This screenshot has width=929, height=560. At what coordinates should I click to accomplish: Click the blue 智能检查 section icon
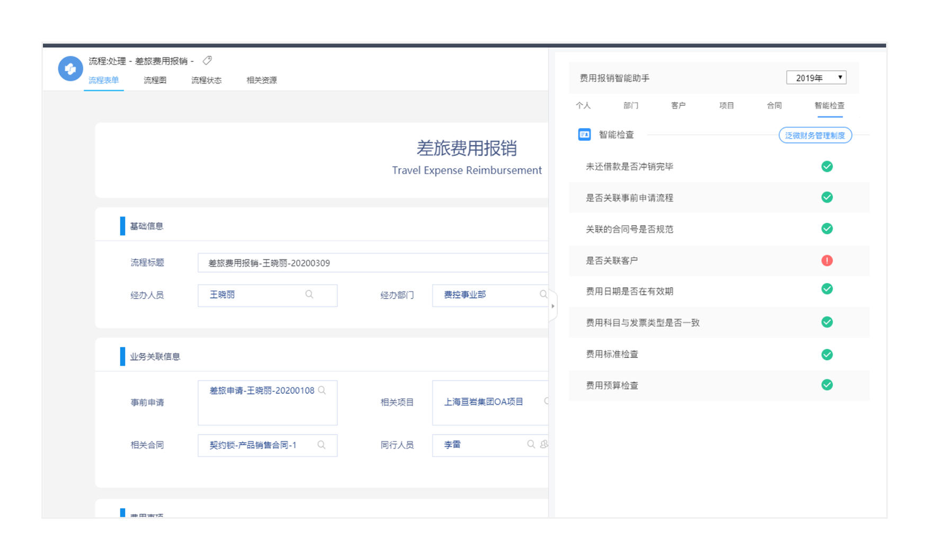(x=584, y=135)
